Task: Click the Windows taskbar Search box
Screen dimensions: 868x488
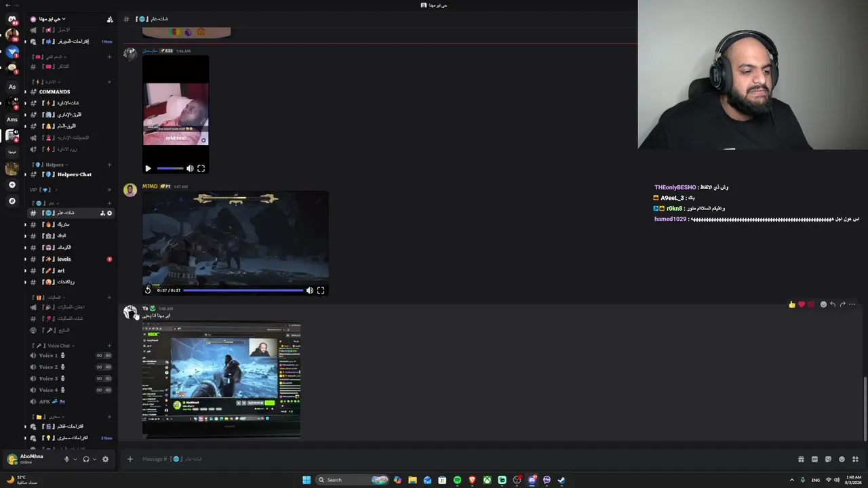Action: click(351, 480)
